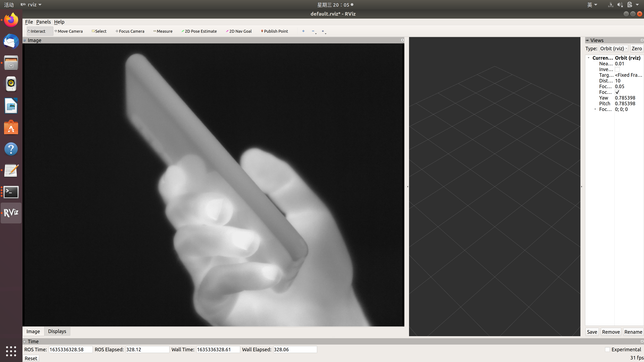The height and width of the screenshot is (362, 644).
Task: Open the view Type dropdown
Action: click(613, 48)
